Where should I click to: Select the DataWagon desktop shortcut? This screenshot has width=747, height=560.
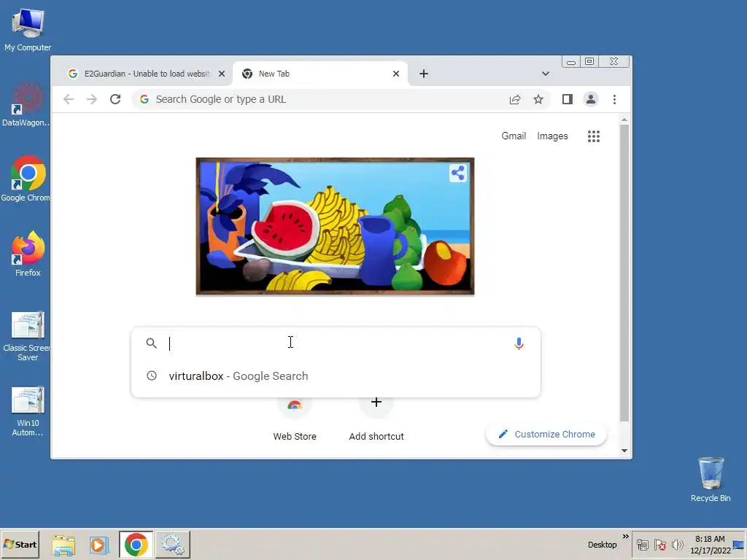(x=27, y=105)
